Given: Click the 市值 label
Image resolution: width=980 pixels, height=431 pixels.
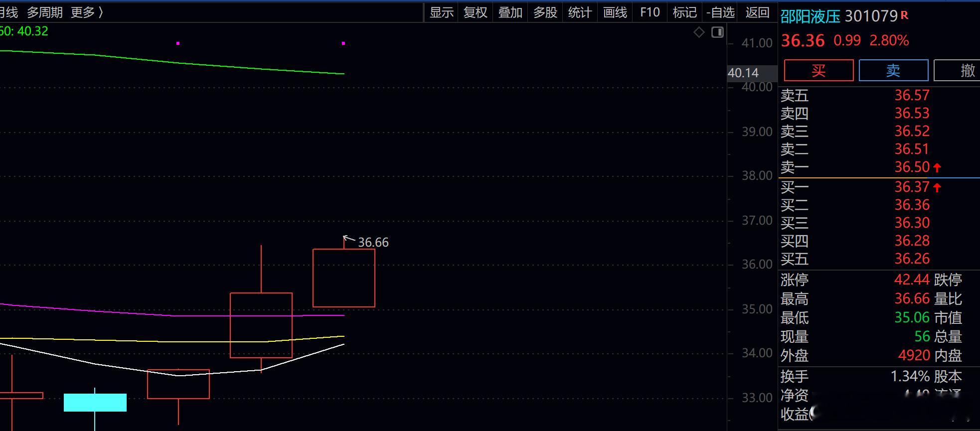Looking at the screenshot, I should pos(948,317).
